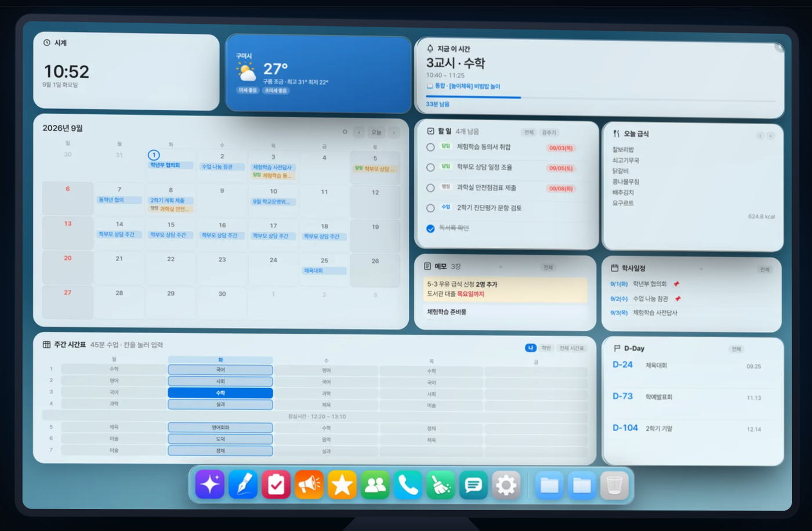Open the orange megaphone announcements app
This screenshot has height=531, width=812.
click(x=309, y=485)
